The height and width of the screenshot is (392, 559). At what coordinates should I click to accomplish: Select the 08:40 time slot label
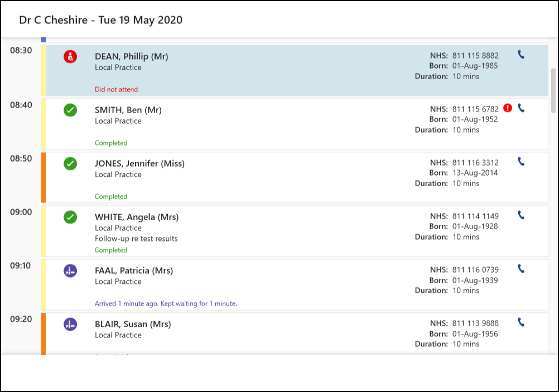pyautogui.click(x=21, y=105)
